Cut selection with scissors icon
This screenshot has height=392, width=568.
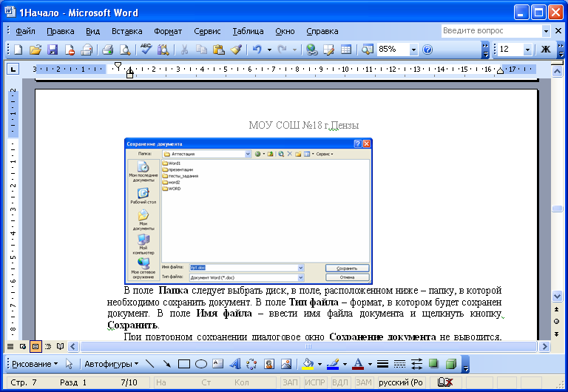(x=184, y=50)
